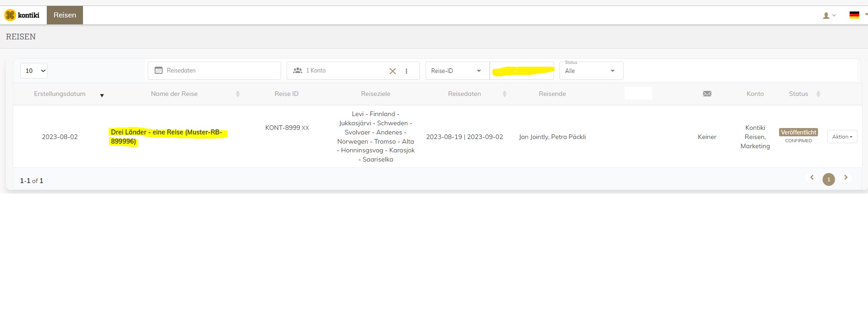Open the rows-per-page dropdown showing 10

tap(34, 71)
